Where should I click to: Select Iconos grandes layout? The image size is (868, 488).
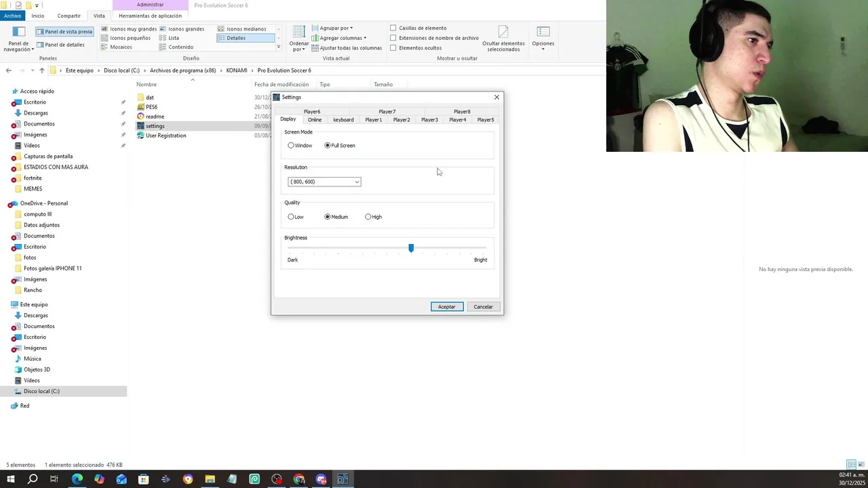click(182, 29)
